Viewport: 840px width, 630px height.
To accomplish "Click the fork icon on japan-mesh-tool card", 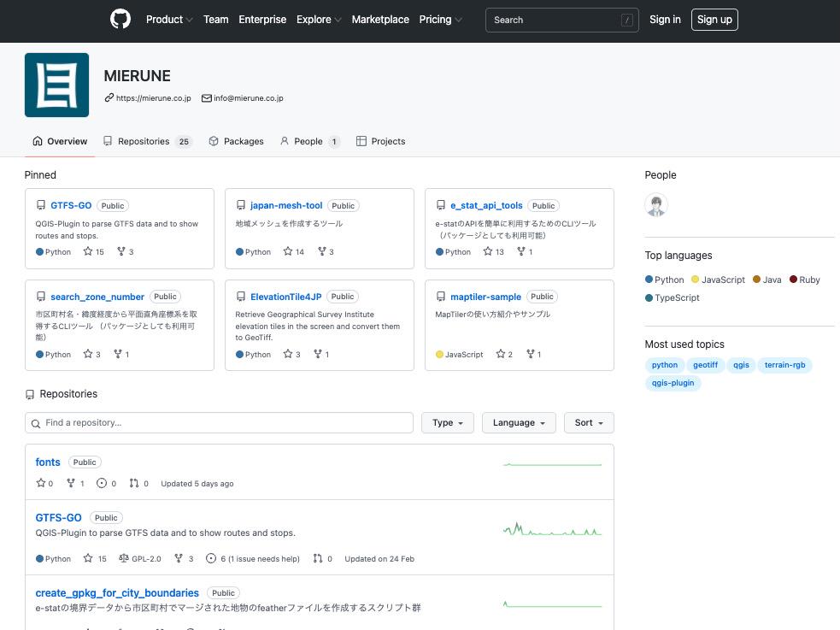I will pyautogui.click(x=321, y=251).
